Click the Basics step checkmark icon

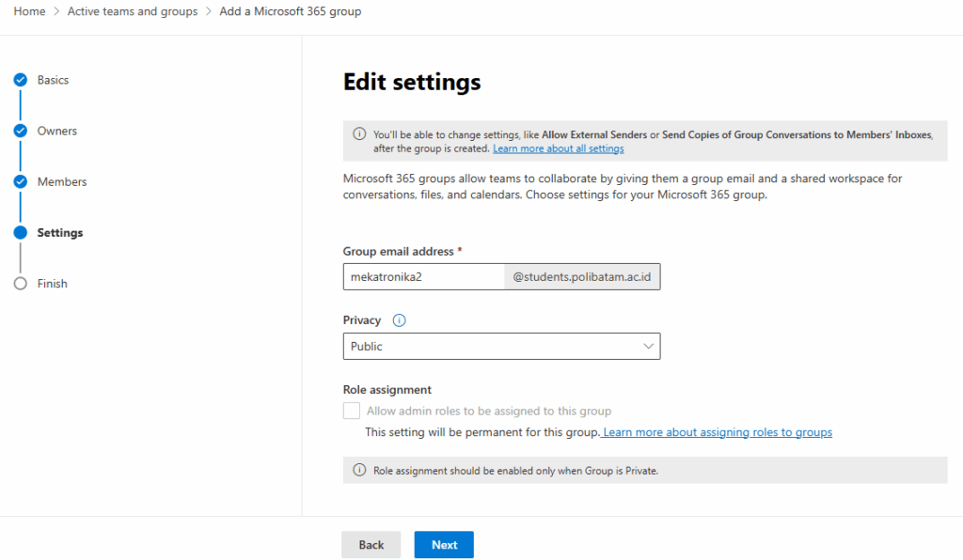20,80
